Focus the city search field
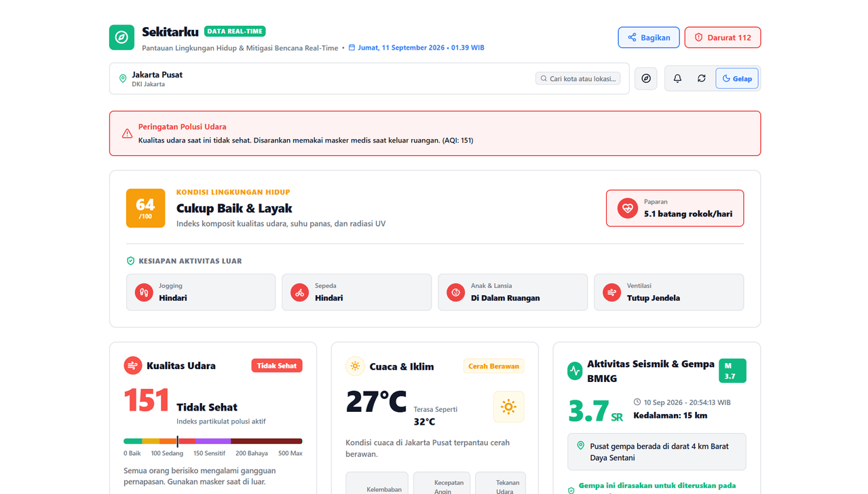This screenshot has height=494, width=868. click(578, 79)
